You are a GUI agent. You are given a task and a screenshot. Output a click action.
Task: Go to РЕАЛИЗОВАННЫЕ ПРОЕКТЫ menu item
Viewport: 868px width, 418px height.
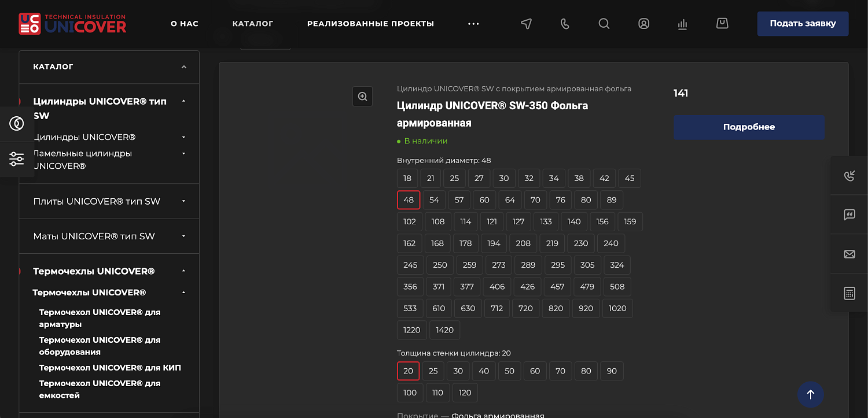(370, 24)
